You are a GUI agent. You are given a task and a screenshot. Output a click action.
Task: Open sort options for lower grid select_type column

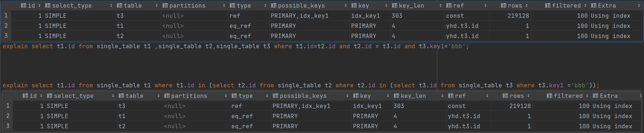coord(113,96)
